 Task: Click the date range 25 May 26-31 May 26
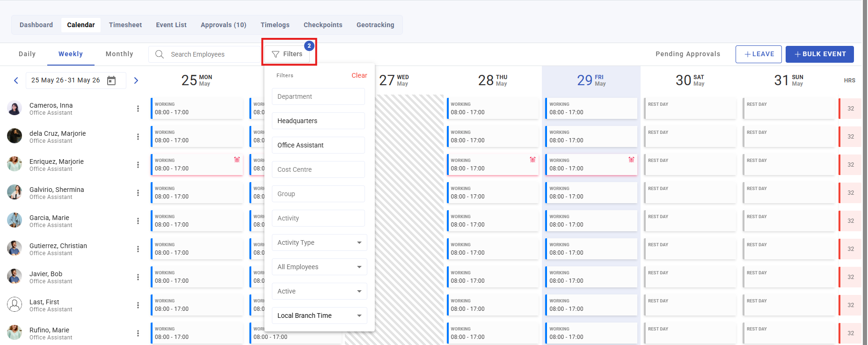pos(66,80)
